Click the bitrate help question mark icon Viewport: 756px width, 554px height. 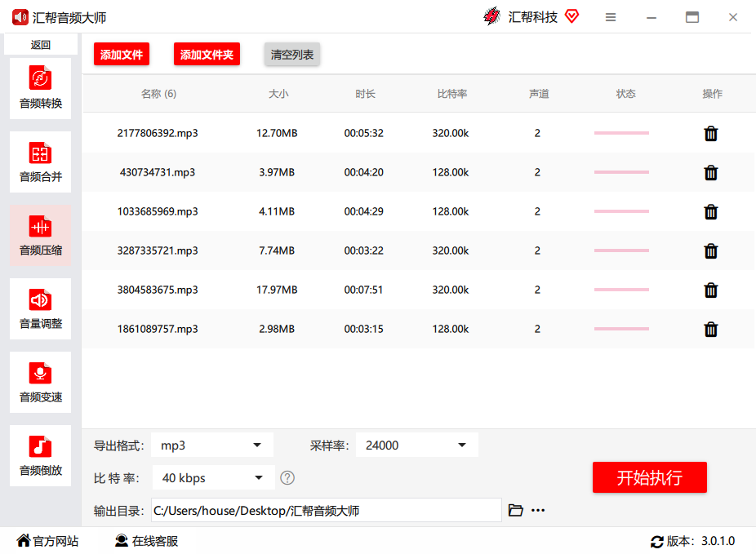tap(287, 478)
